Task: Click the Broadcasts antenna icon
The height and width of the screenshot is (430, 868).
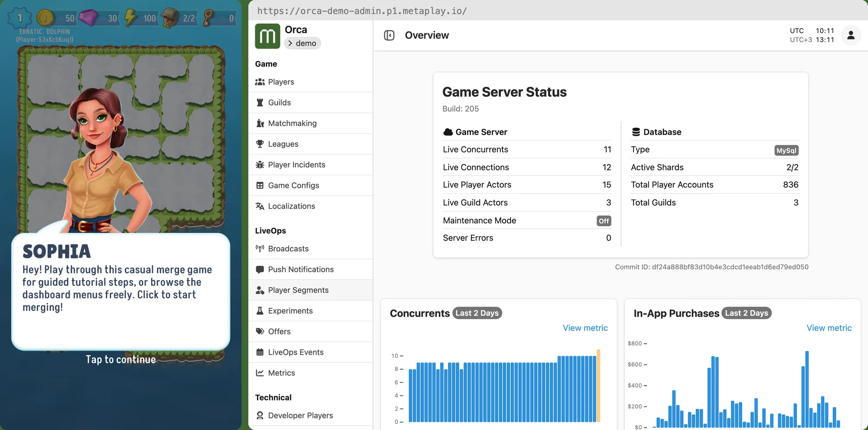Action: pyautogui.click(x=260, y=248)
